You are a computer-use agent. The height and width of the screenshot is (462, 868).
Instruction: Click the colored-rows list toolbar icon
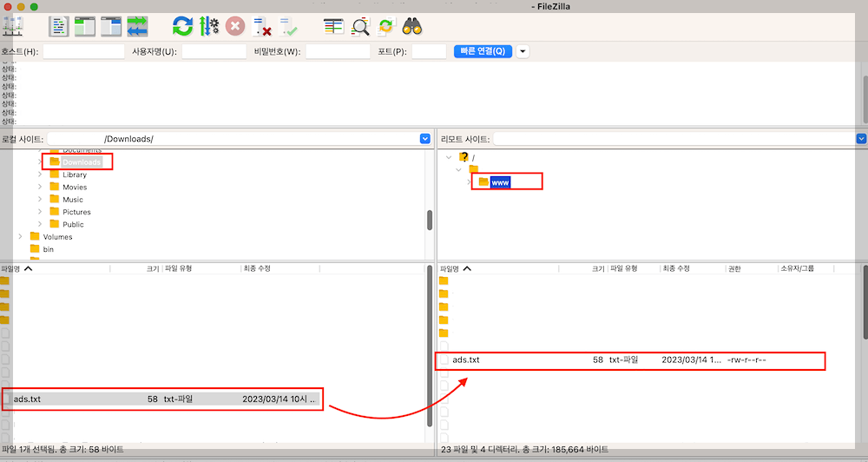[333, 26]
